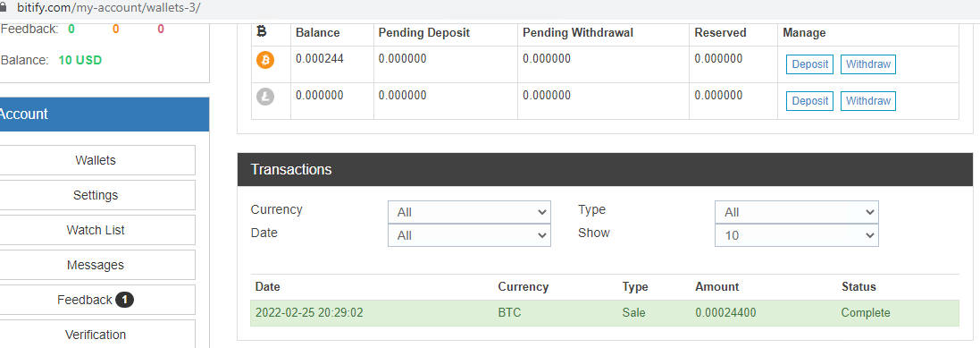This screenshot has width=980, height=348.
Task: Click the 2022-02-25 BTC sale transaction row
Action: point(605,313)
